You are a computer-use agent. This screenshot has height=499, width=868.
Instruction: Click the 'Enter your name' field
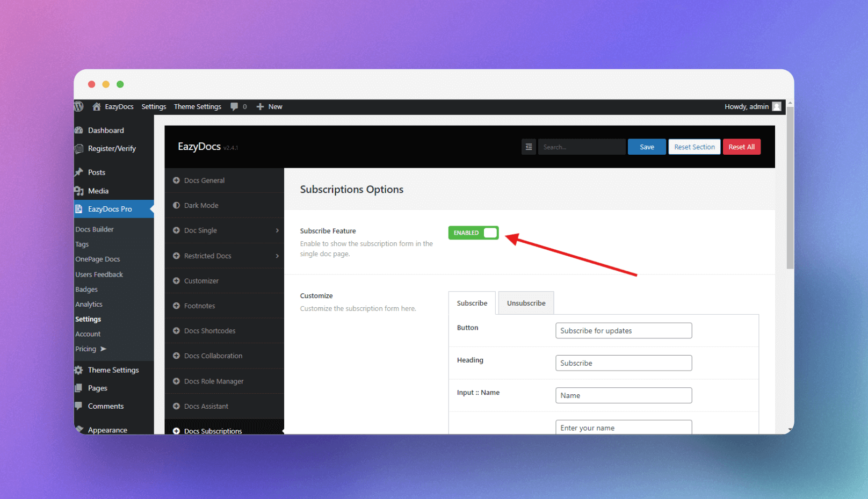point(624,427)
